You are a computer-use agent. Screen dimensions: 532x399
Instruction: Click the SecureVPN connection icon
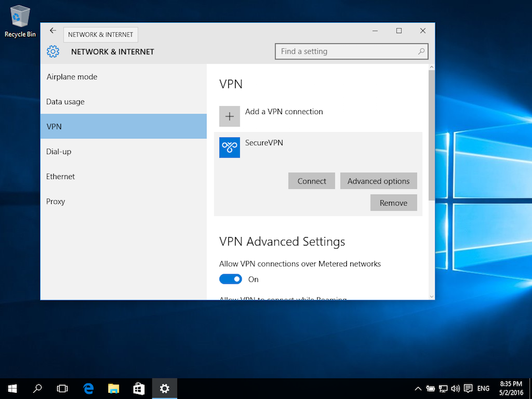(229, 147)
